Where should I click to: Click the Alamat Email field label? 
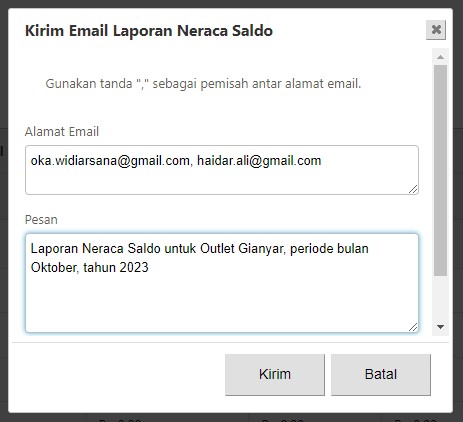[x=62, y=132]
